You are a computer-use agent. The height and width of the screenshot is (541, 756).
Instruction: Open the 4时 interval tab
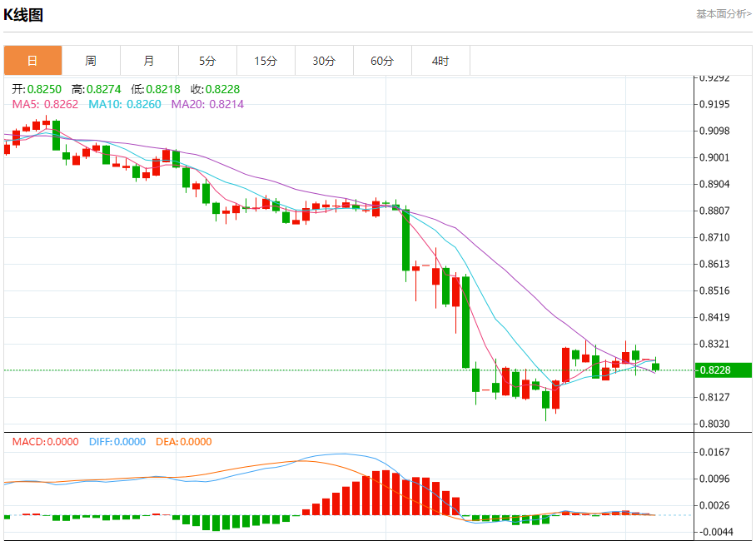[x=440, y=61]
